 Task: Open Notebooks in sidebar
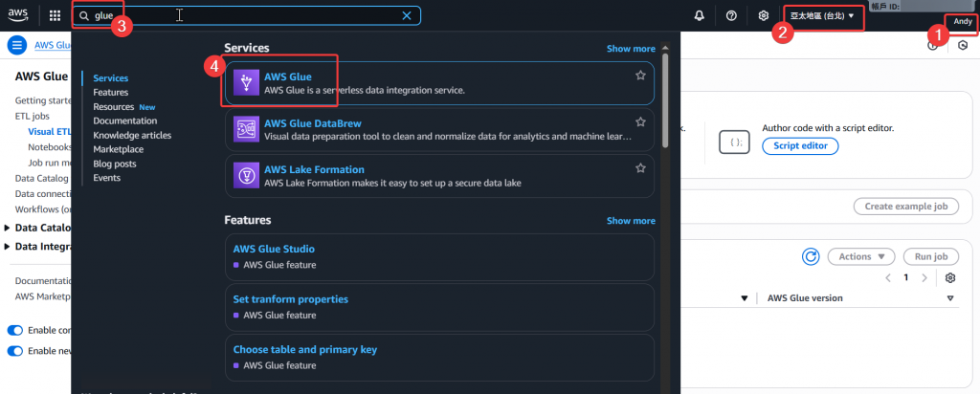49,146
